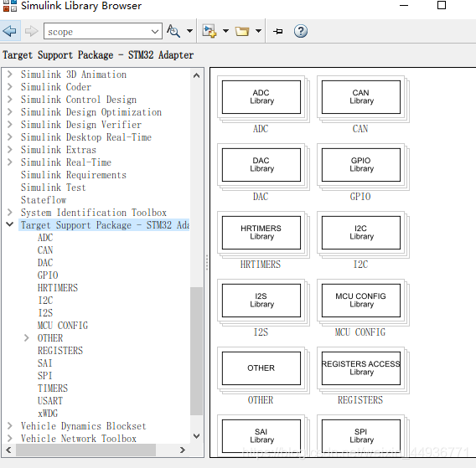This screenshot has width=476, height=468.
Task: Select REGISTERS in the tree list
Action: (60, 351)
